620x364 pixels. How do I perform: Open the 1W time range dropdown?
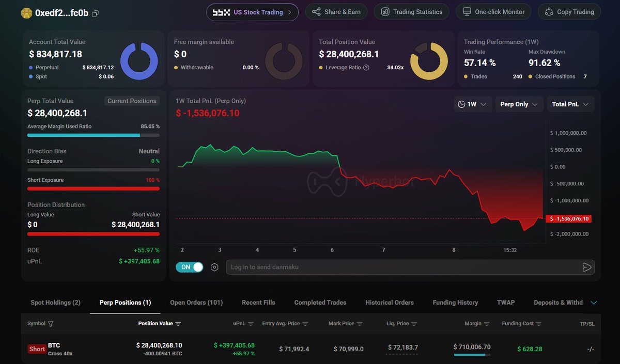pos(472,104)
